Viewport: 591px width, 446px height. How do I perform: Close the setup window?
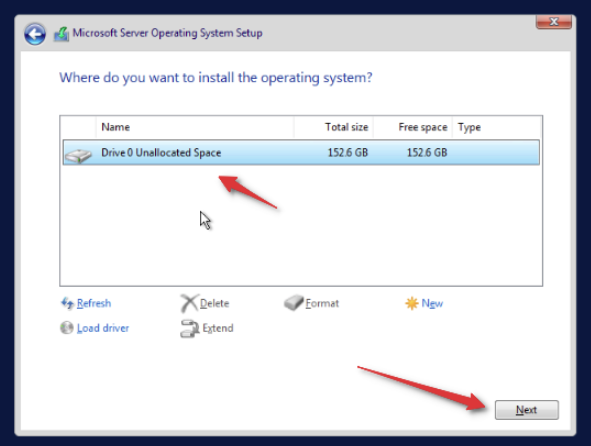[x=554, y=21]
